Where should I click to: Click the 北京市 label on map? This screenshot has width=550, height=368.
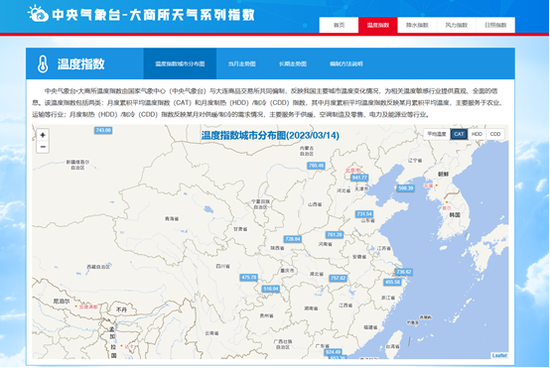coord(353,170)
